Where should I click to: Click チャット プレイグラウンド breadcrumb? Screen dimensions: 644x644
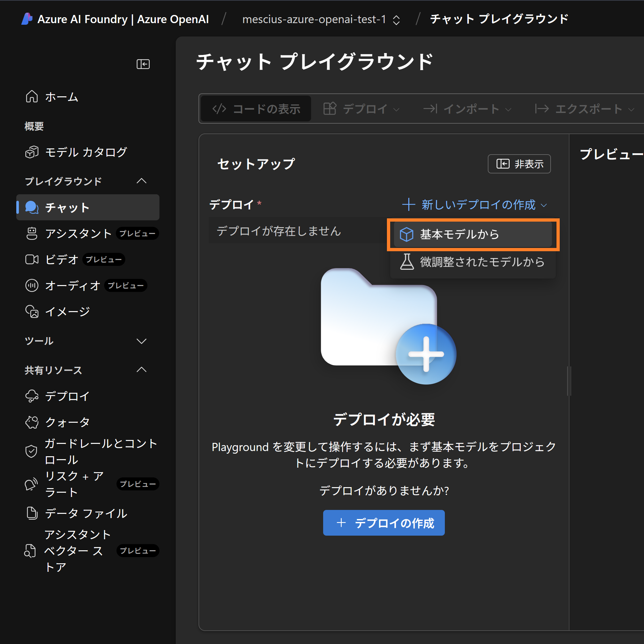[x=499, y=19]
